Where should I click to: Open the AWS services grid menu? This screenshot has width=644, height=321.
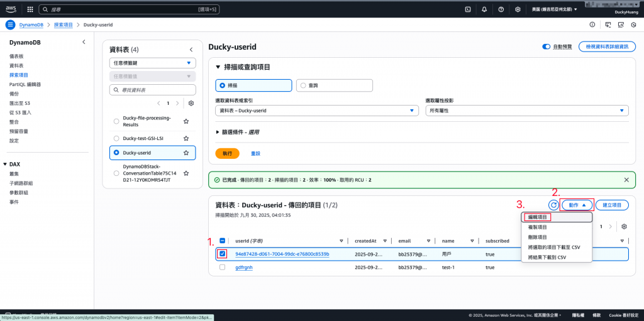[x=30, y=9]
